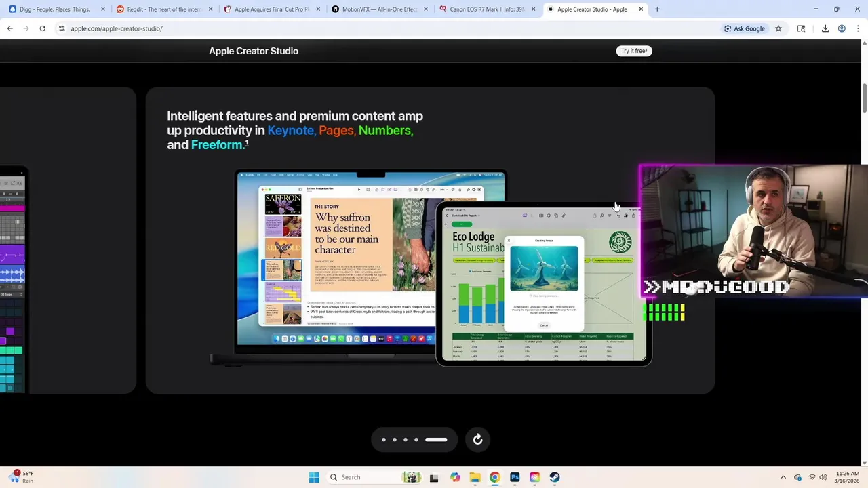Switch to the Digg browser tab
The width and height of the screenshot is (868, 488).
tap(54, 9)
